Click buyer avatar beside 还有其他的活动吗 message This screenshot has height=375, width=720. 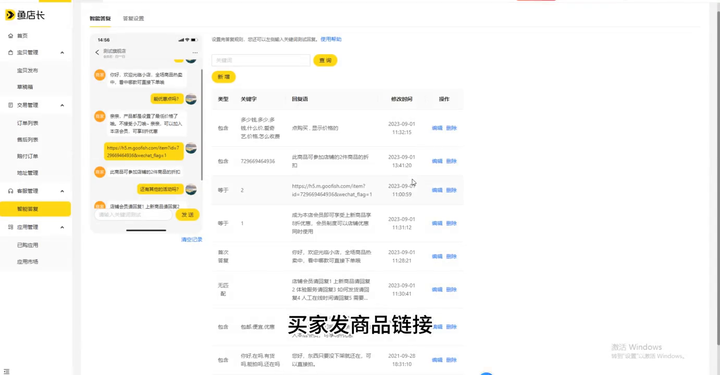(191, 189)
